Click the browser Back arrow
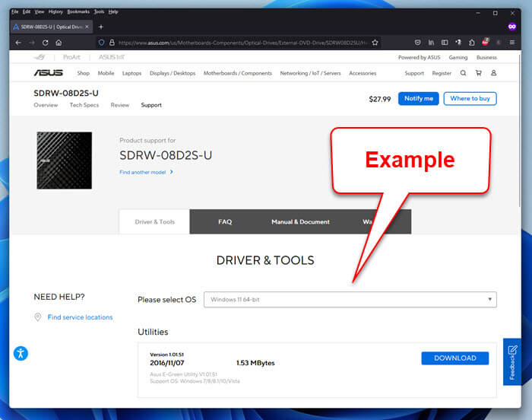The image size is (532, 420). 19,43
